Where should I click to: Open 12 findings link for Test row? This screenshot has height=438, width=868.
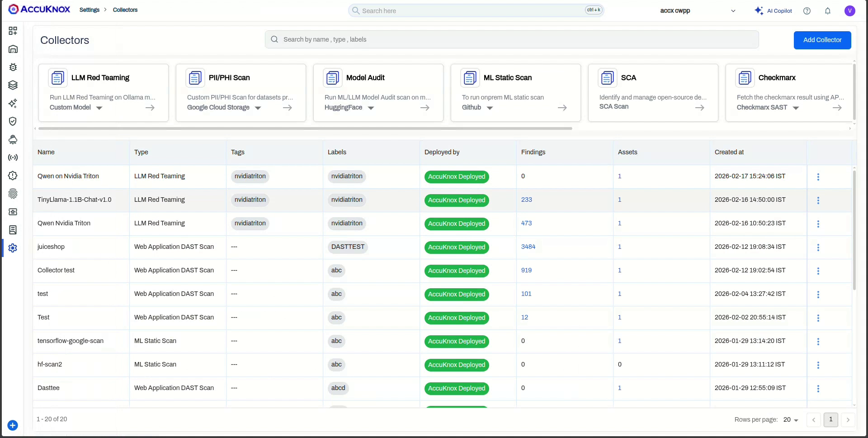click(x=525, y=317)
